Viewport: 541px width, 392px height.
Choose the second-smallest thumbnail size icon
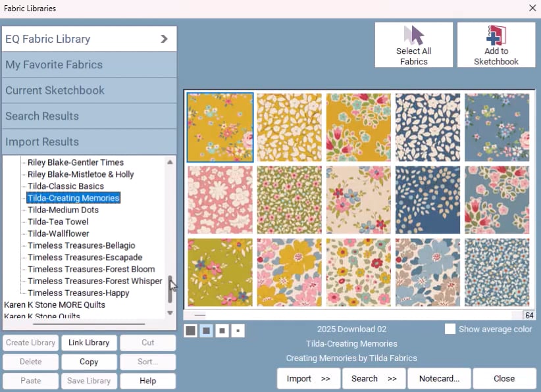[222, 331]
